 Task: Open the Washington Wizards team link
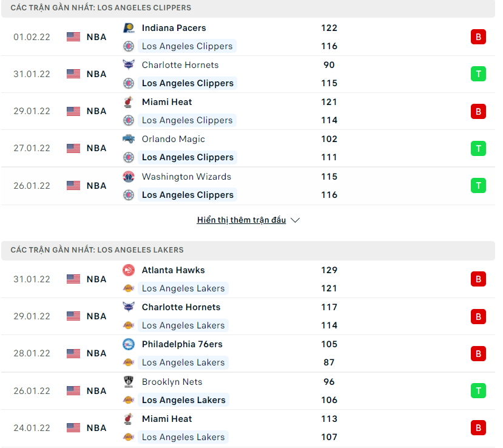click(186, 177)
